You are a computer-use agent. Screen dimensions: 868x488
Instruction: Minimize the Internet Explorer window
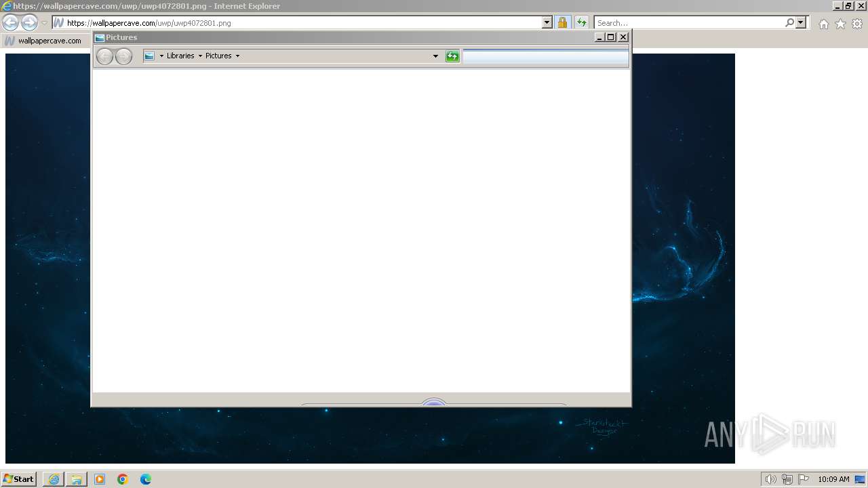tap(838, 6)
